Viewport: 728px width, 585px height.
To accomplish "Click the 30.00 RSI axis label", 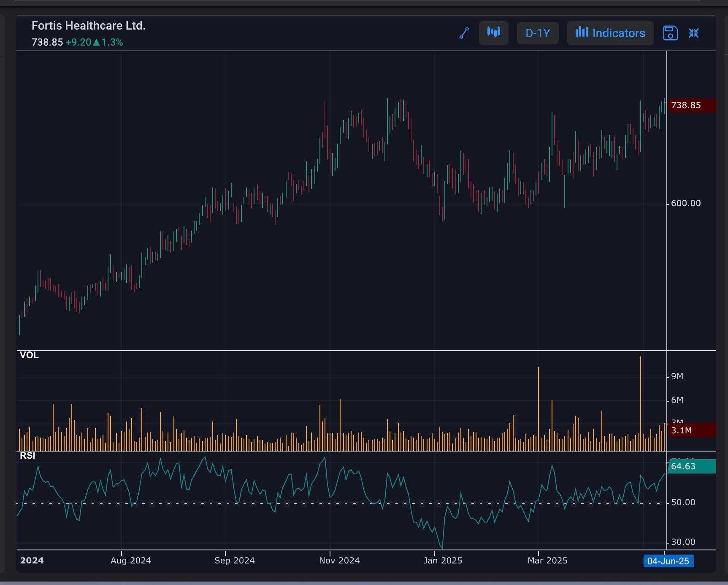I will point(683,542).
